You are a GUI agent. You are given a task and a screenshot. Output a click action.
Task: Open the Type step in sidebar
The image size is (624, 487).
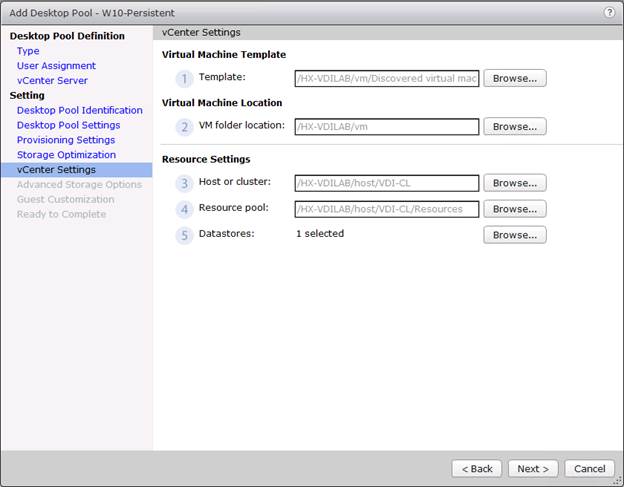coord(28,51)
